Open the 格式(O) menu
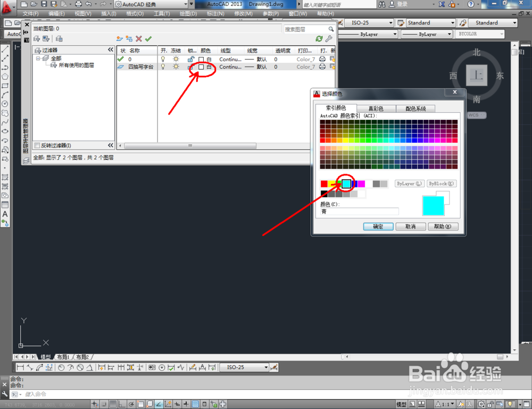The height and width of the screenshot is (409, 532). 135,14
